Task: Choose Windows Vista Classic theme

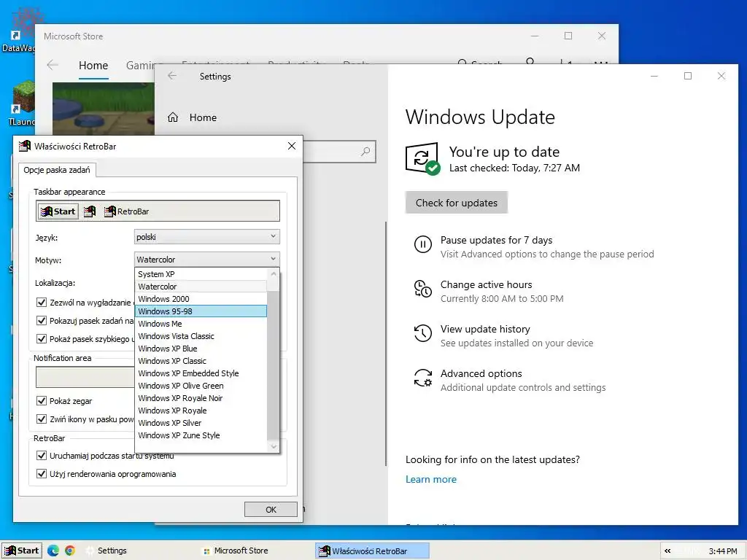Action: click(x=201, y=335)
